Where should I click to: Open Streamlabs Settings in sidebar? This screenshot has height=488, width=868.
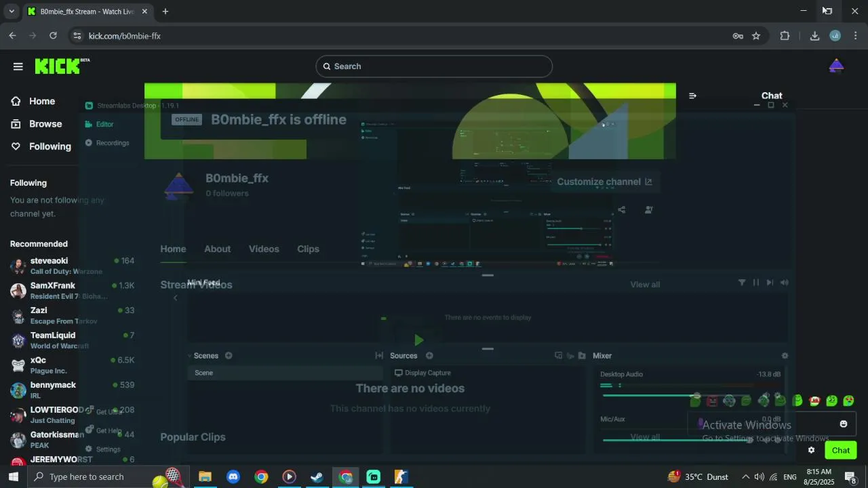(x=102, y=449)
